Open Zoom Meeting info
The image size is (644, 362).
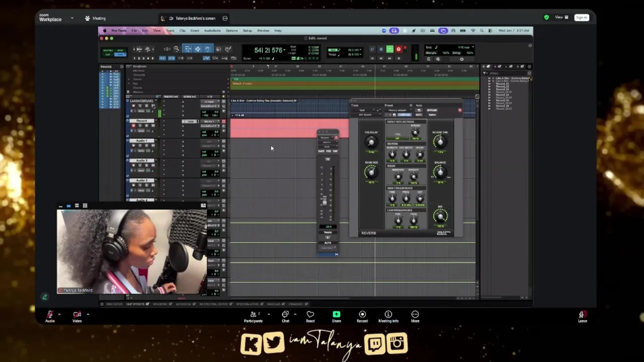[x=388, y=316]
